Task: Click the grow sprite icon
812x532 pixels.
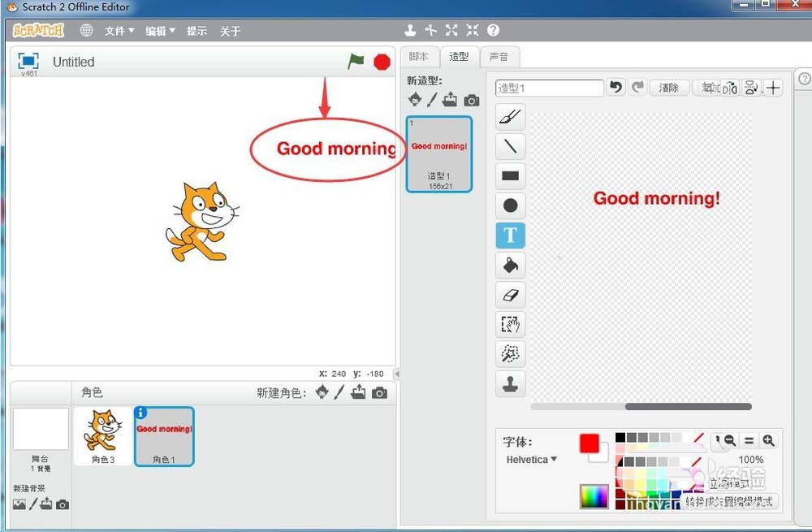Action: (451, 31)
